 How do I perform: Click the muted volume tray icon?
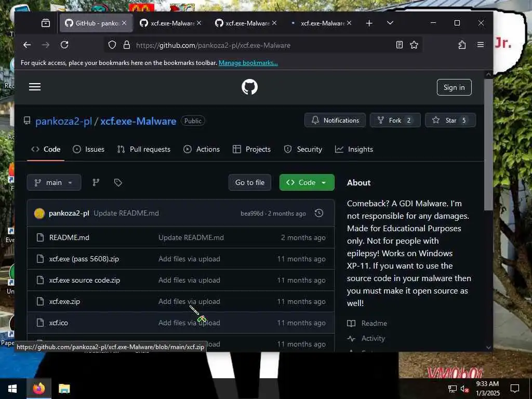click(465, 389)
